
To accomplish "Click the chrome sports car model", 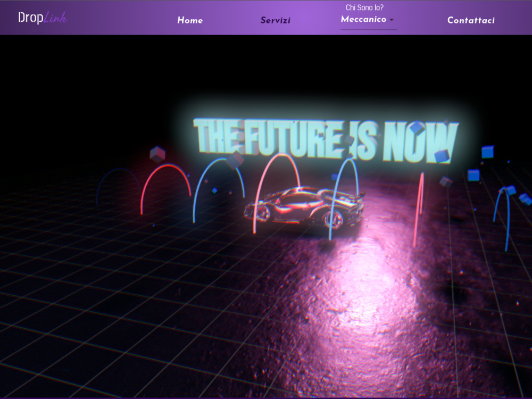I will point(304,207).
